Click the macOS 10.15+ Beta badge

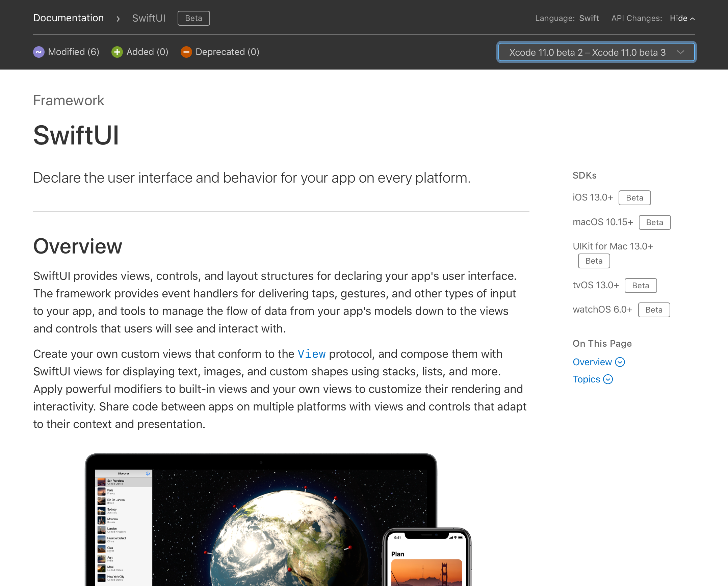point(654,222)
